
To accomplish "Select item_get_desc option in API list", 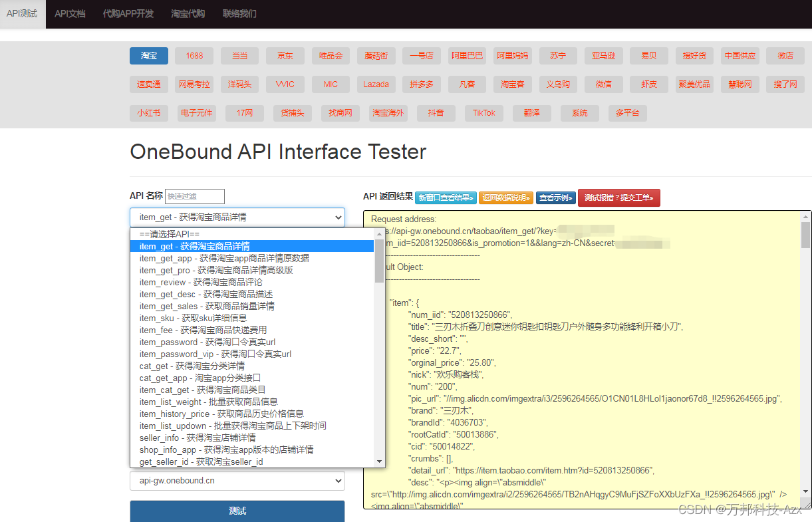I will pos(253,294).
